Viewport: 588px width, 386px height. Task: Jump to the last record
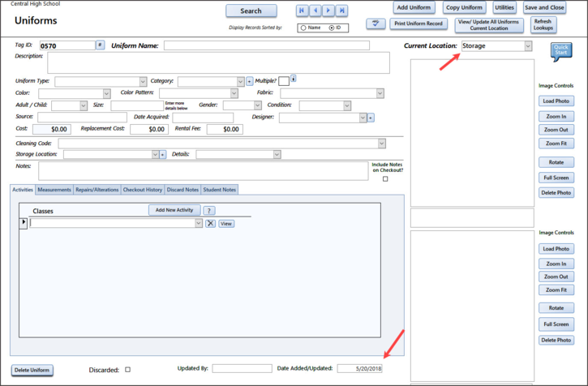(x=341, y=11)
